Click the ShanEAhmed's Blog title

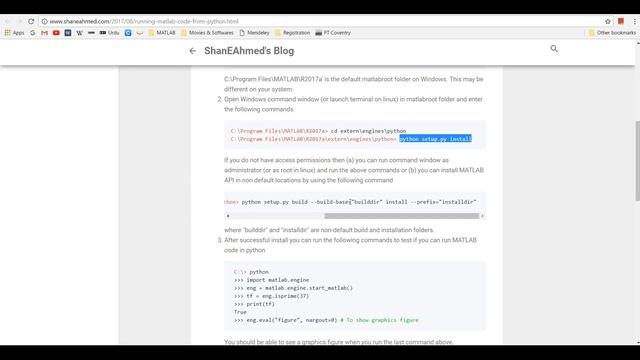point(249,51)
